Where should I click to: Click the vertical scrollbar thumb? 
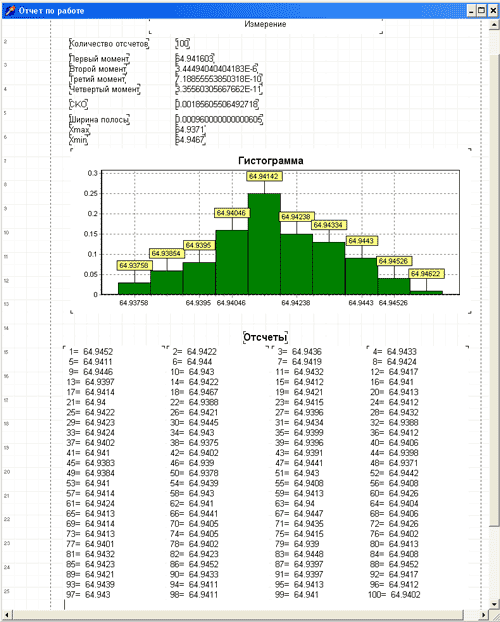point(494,290)
